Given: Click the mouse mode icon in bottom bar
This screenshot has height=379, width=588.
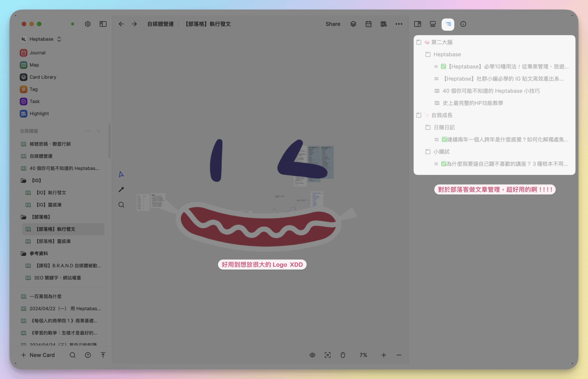Looking at the screenshot, I should pos(343,355).
